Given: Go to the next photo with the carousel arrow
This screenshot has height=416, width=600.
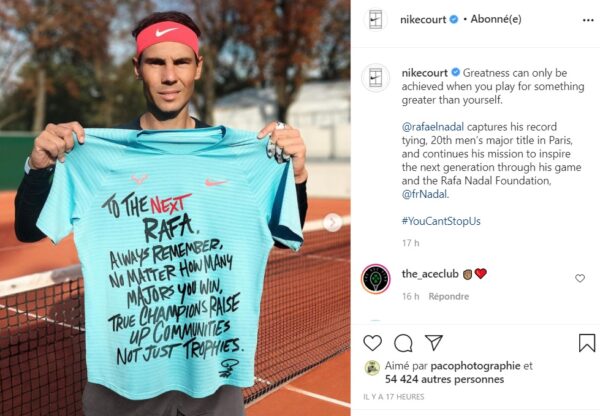Looking at the screenshot, I should pos(332,222).
